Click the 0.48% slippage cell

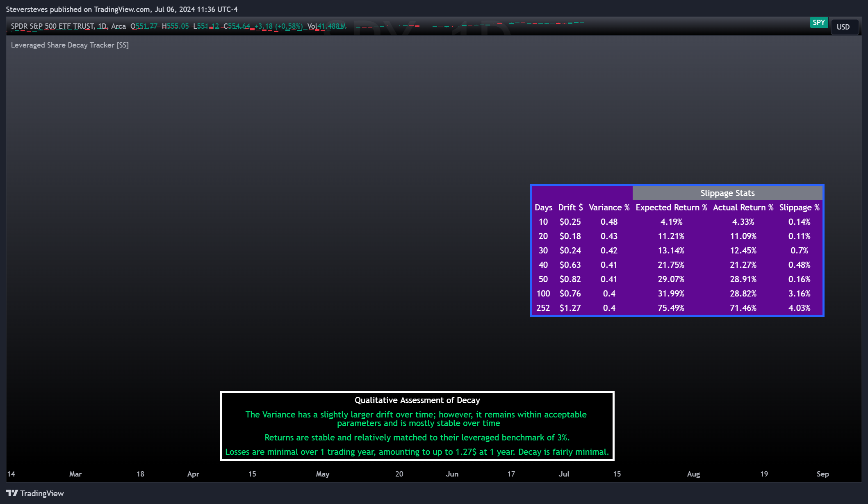tap(799, 265)
